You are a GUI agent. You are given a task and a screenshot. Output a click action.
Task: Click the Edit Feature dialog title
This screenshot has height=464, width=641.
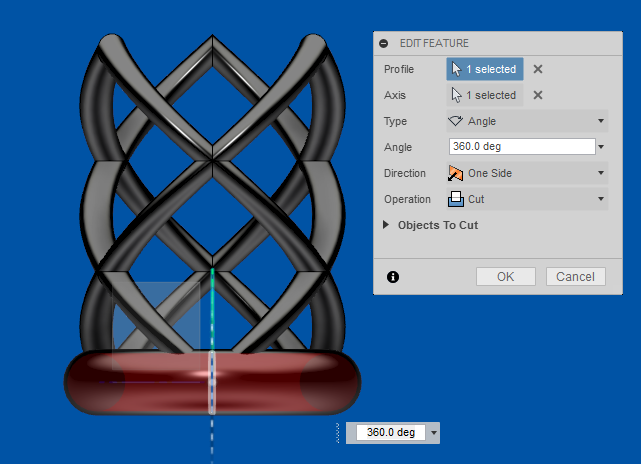click(x=434, y=43)
